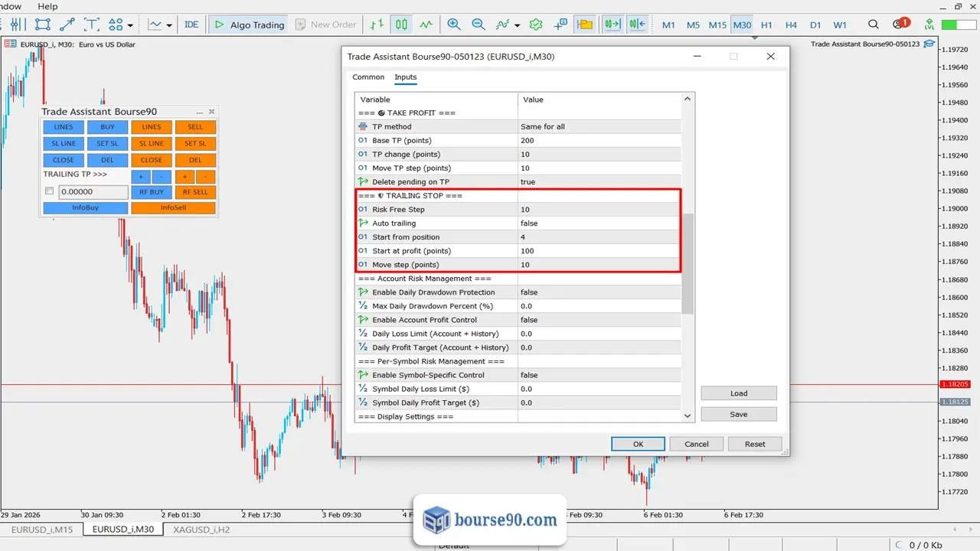Open TP method Same for all dropdown
This screenshot has height=551, width=980.
coord(599,127)
